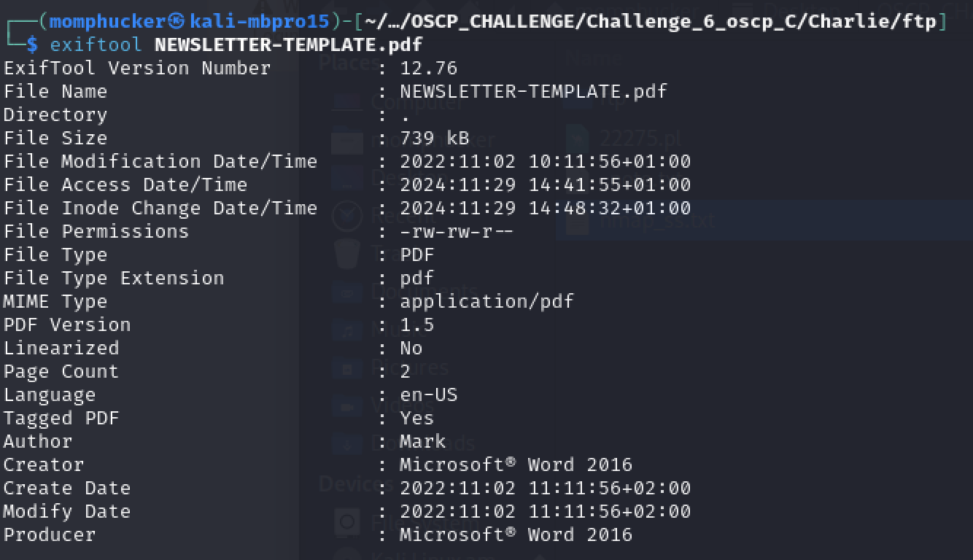The width and height of the screenshot is (973, 560).
Task: Click the faint File System drive icon
Action: [348, 522]
